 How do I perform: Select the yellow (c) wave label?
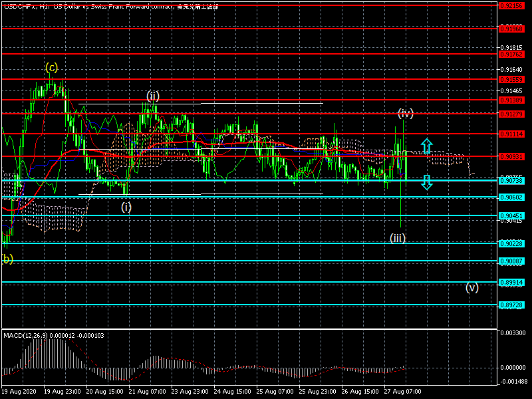[51, 67]
